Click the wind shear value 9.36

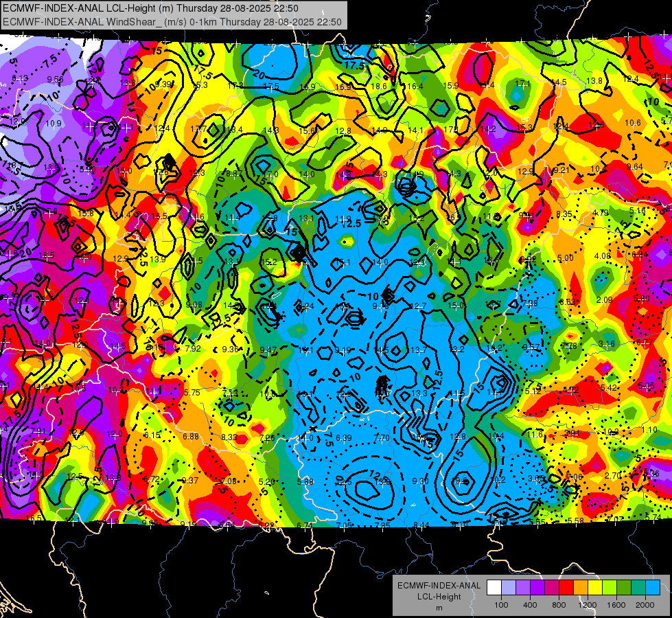click(230, 349)
